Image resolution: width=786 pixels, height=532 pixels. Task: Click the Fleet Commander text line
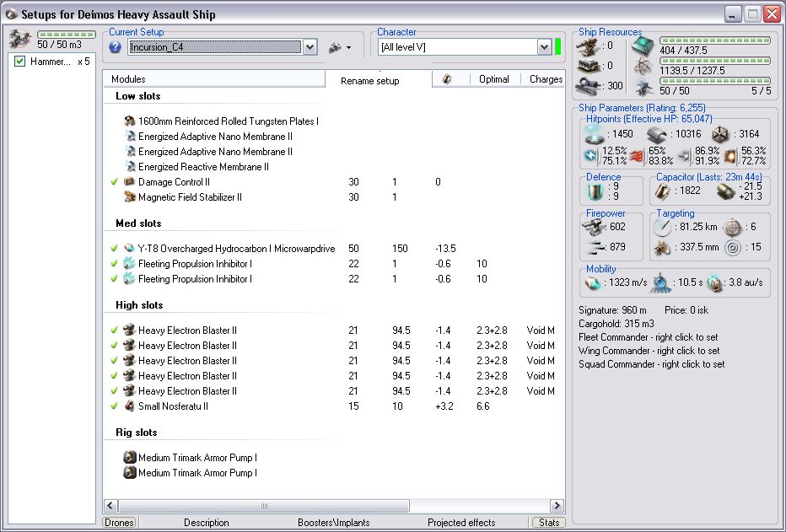click(x=649, y=337)
